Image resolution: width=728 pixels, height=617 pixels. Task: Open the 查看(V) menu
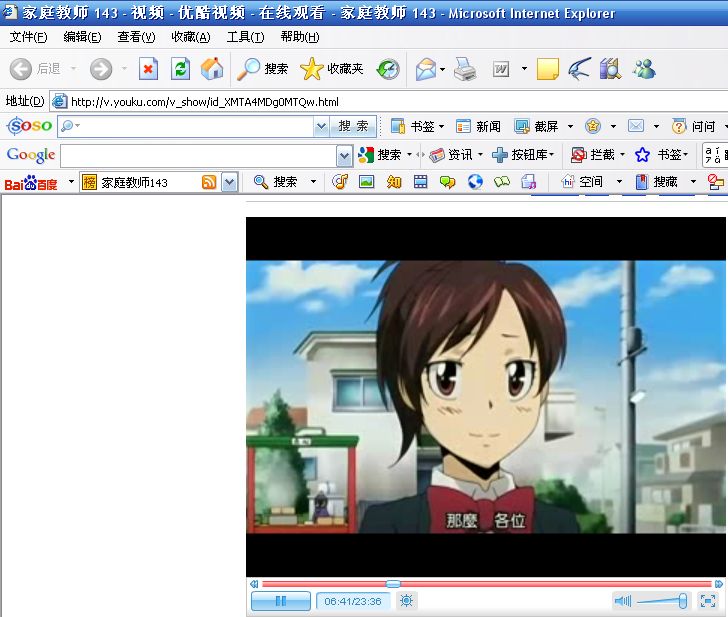[x=136, y=37]
